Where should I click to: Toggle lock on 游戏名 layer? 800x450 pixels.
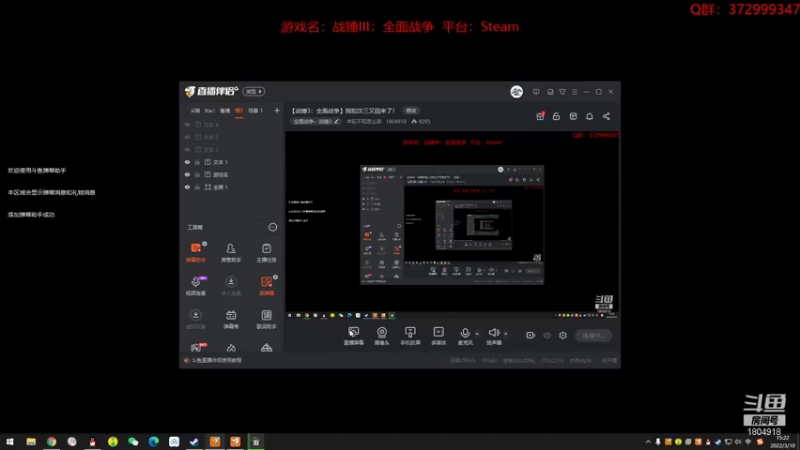[197, 174]
